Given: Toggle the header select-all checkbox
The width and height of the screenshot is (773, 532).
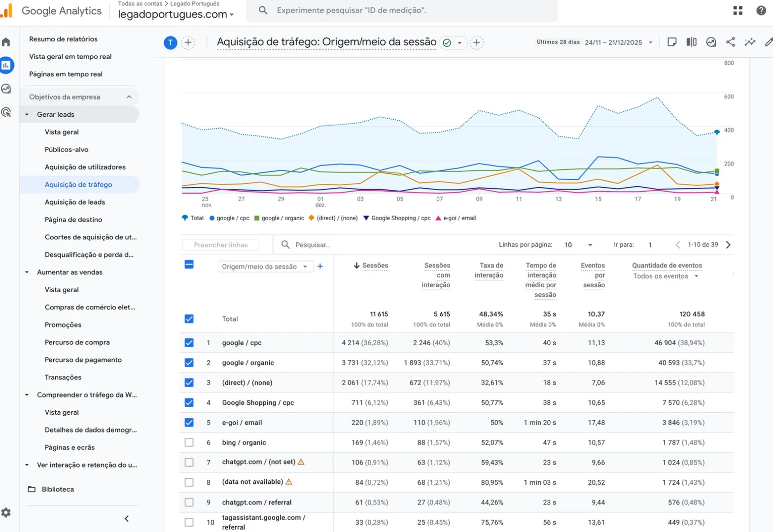Looking at the screenshot, I should (189, 265).
